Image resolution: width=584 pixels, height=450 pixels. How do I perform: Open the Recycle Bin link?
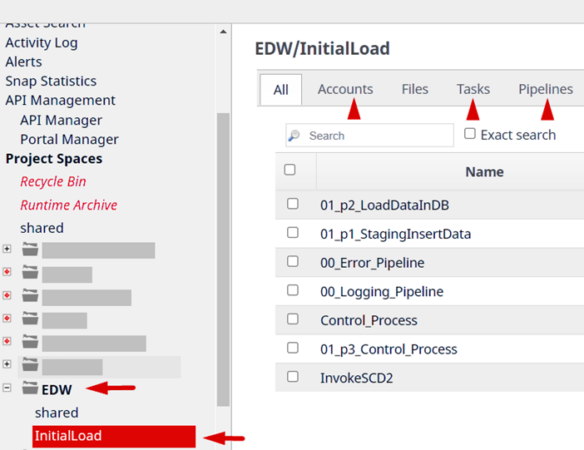pyautogui.click(x=53, y=181)
